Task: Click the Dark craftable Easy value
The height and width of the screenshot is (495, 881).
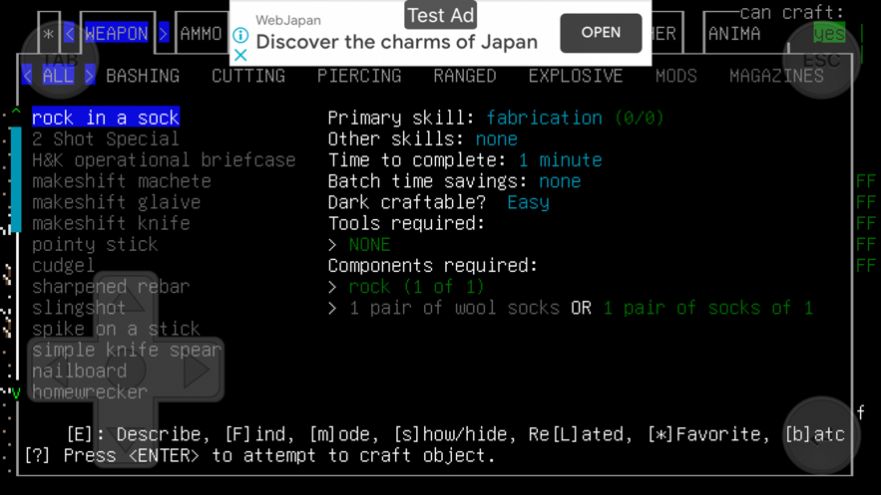Action: [x=528, y=202]
